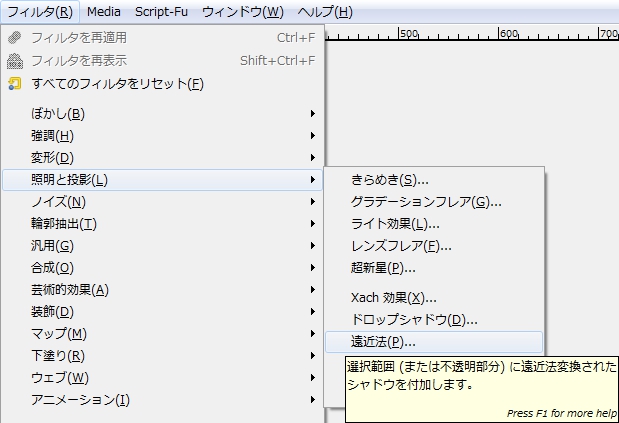This screenshot has width=619, height=423.
Task: Choose Xach 効果(X)... filter
Action: point(434,298)
